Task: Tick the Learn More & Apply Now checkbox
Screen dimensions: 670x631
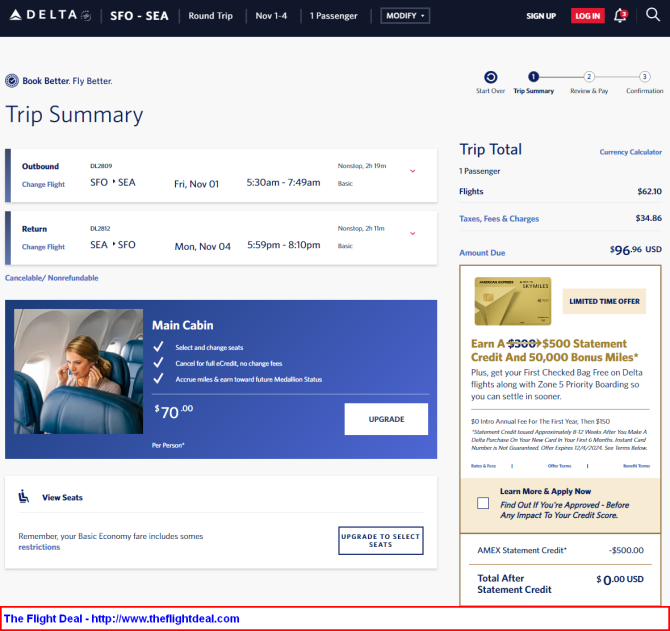Action: [x=483, y=503]
